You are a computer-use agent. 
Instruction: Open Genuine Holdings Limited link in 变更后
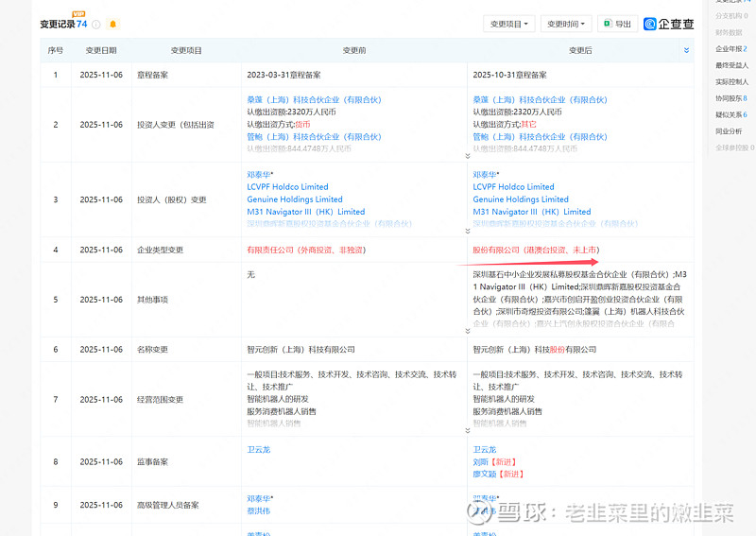click(x=521, y=199)
